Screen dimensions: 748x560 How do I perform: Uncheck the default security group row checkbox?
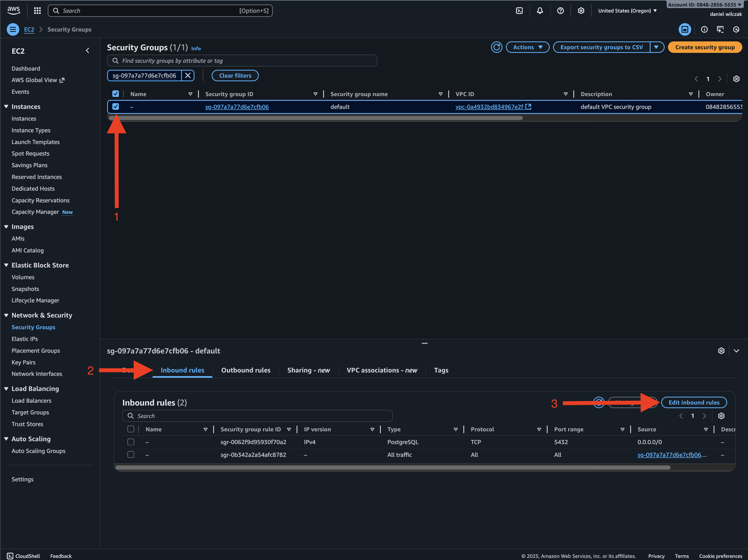(116, 107)
